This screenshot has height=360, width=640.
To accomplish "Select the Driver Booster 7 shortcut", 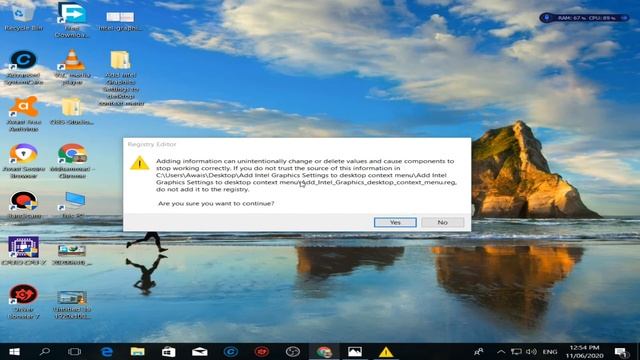I will [24, 301].
